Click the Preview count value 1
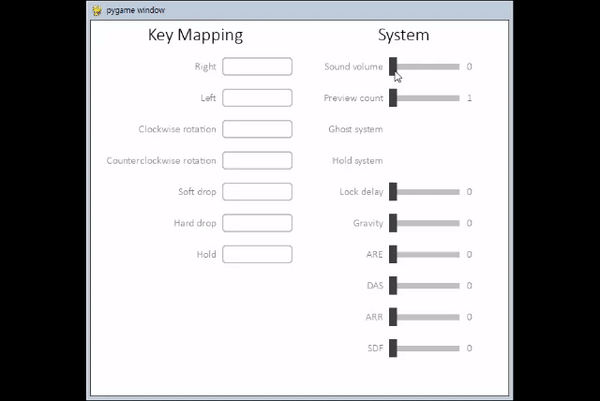The image size is (600, 401). [469, 98]
